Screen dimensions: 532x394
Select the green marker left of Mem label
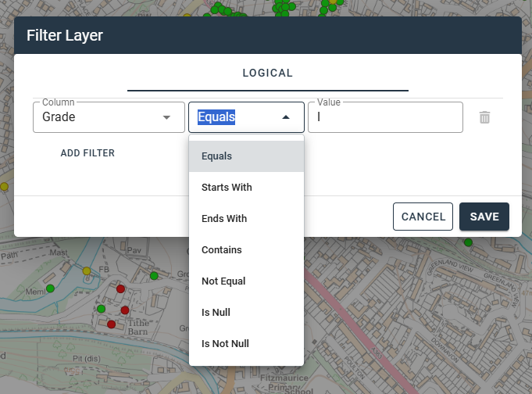50,288
